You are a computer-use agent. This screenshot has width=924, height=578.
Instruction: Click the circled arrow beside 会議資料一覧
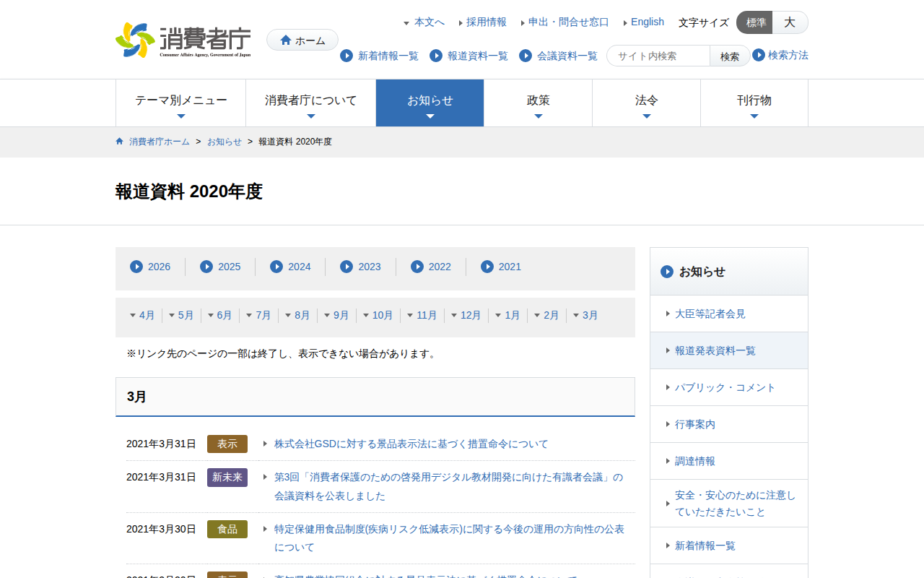[526, 56]
